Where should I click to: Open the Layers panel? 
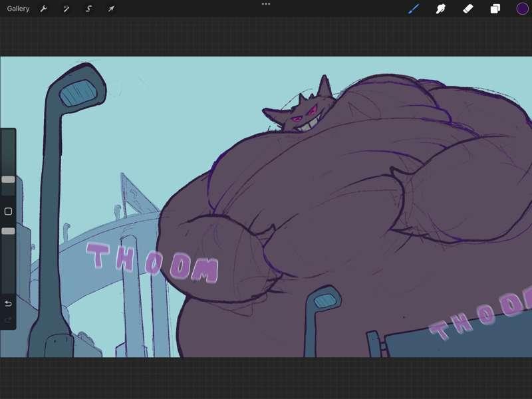(495, 9)
